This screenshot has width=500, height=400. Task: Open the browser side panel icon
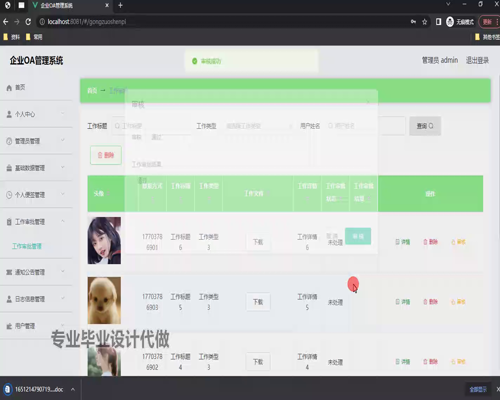[438, 22]
